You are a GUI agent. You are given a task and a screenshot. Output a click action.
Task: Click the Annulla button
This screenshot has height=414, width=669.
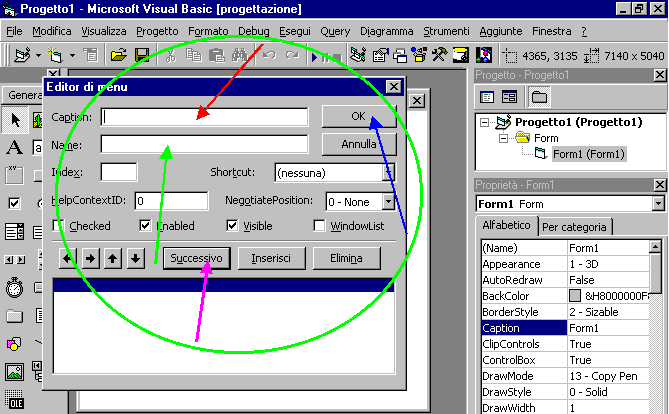click(359, 144)
